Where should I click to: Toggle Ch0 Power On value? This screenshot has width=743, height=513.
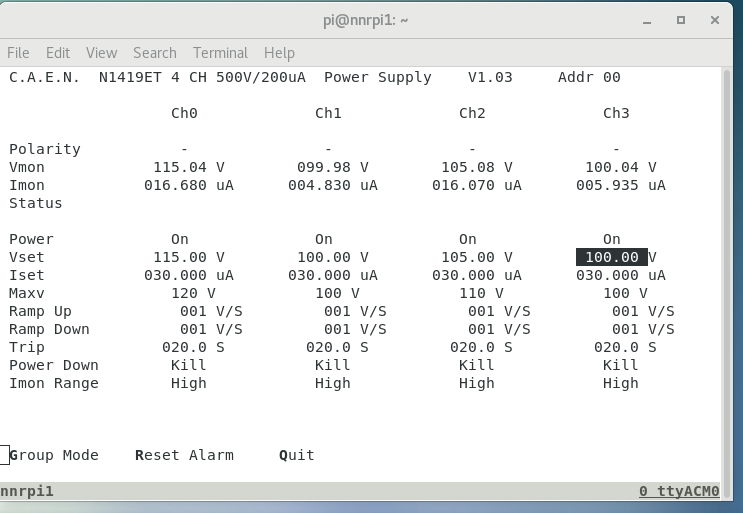(180, 239)
